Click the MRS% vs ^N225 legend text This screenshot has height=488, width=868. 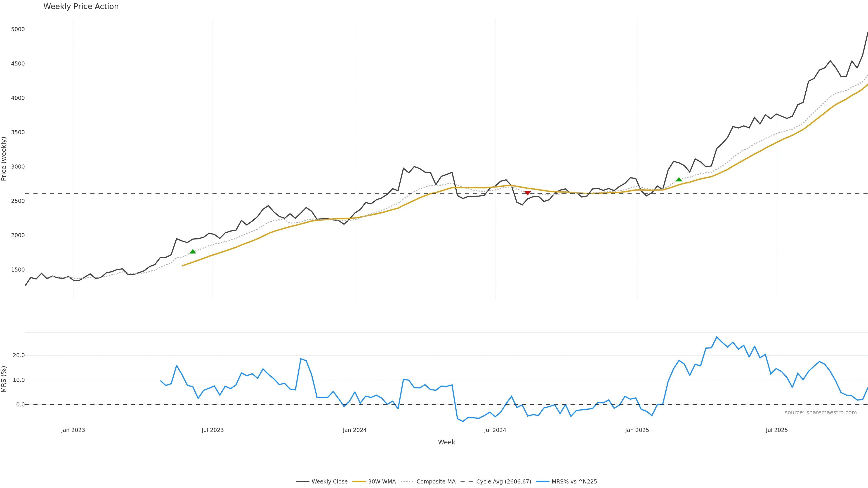574,482
